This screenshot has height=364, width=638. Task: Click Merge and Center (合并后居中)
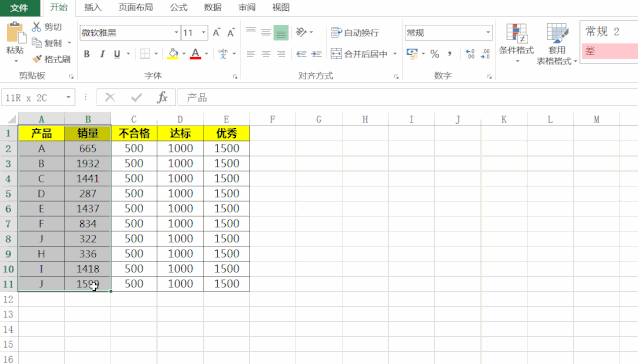(x=359, y=54)
